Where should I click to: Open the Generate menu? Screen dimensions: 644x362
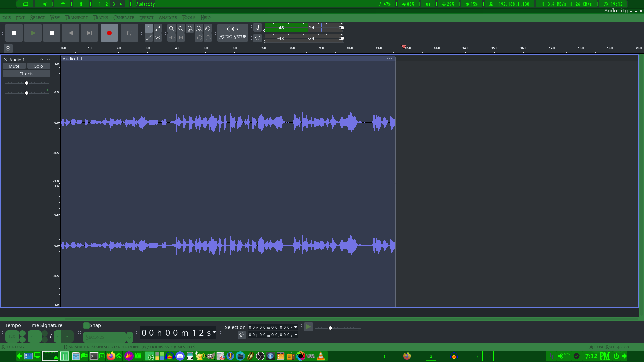point(123,18)
